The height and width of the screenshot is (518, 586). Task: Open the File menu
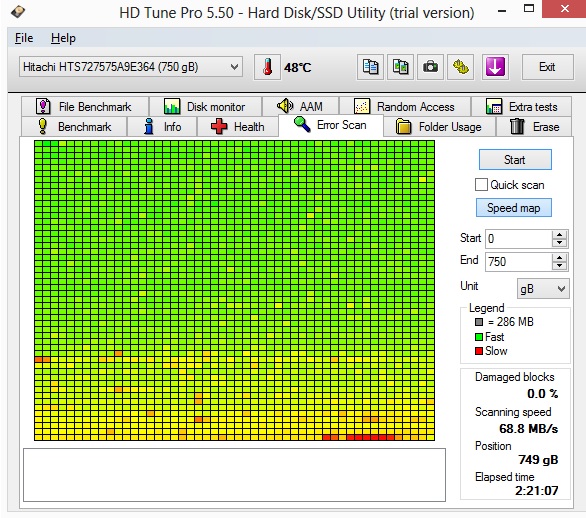tap(24, 38)
